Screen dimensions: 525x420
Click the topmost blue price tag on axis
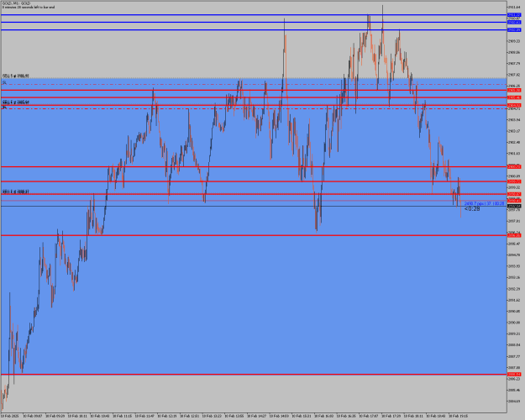(x=514, y=15)
